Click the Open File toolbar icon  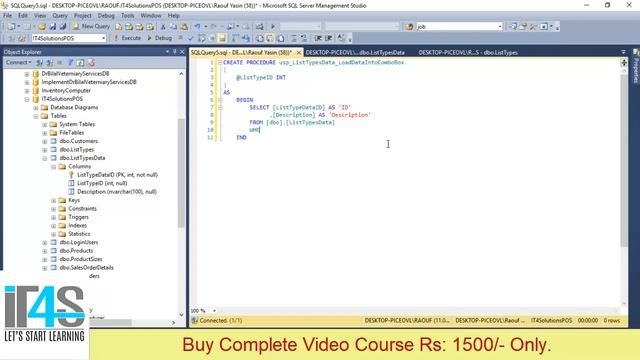[42, 27]
